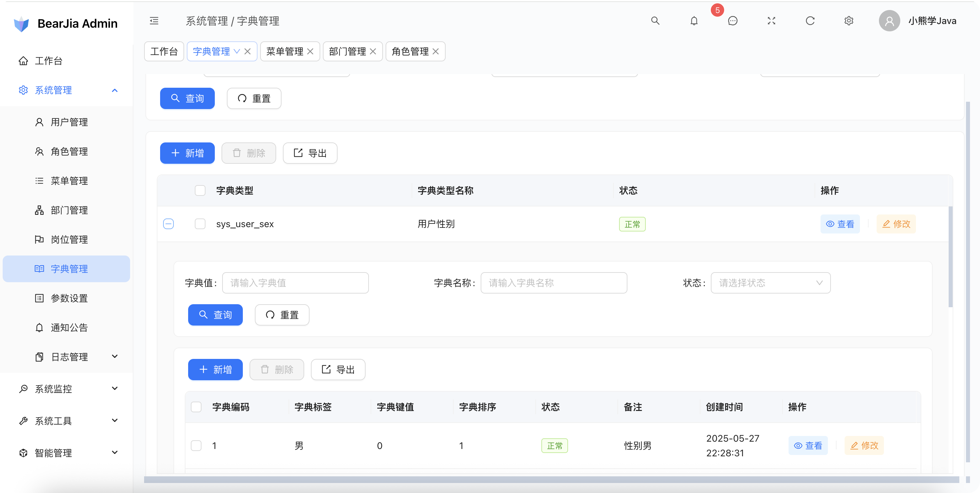Screen dimensions: 980x493
Task: Open the messages chat bubble icon
Action: coord(733,21)
